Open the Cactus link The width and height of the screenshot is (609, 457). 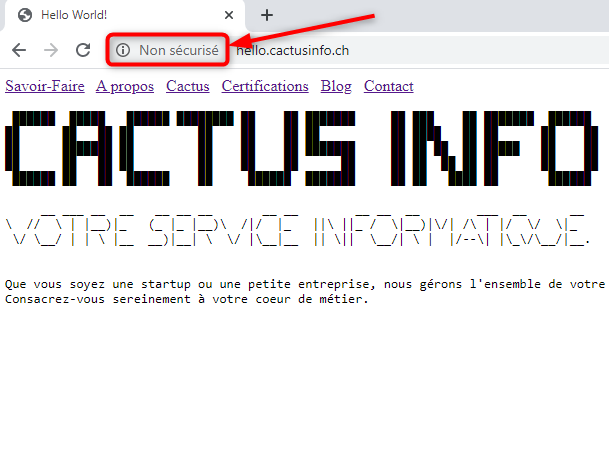coord(188,86)
